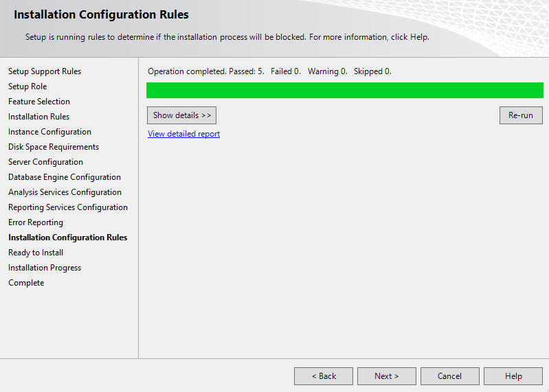Go back with the Back button
Image resolution: width=549 pixels, height=392 pixels.
(323, 376)
